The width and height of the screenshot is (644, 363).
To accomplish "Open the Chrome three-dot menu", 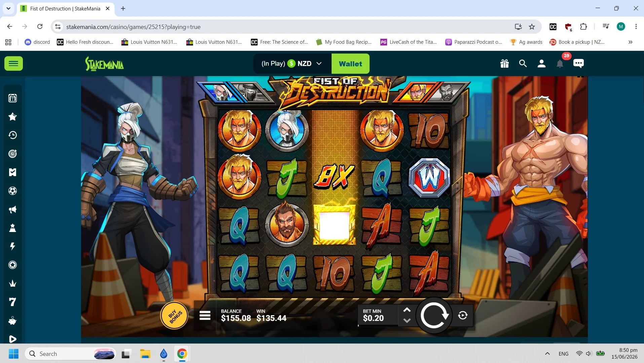I will click(x=636, y=27).
